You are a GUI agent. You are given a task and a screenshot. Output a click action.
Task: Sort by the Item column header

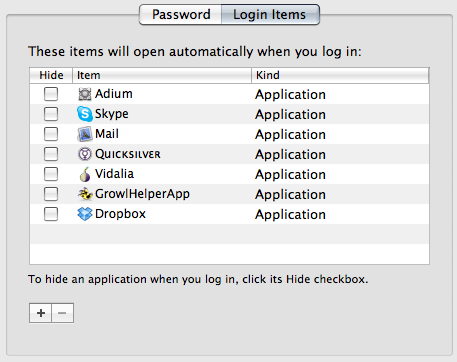coord(162,75)
